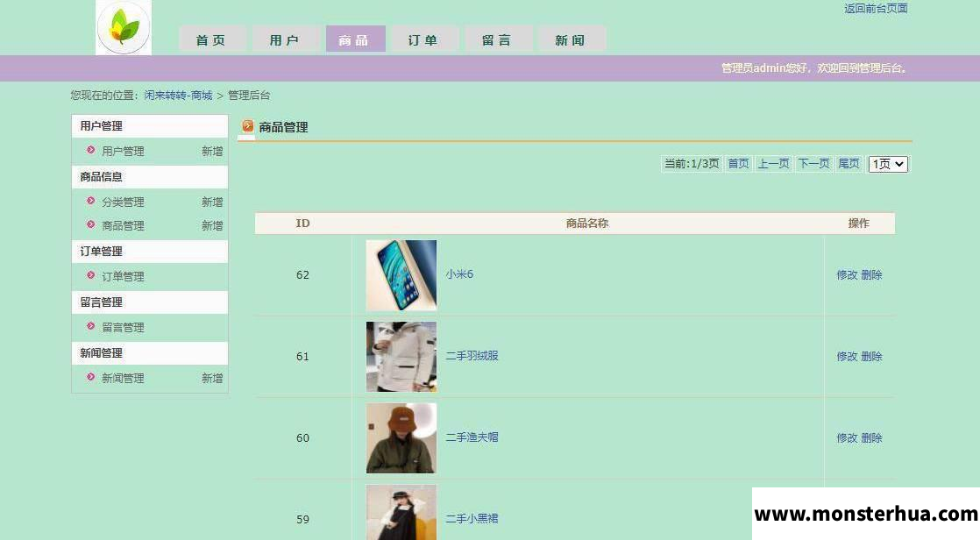Click the orange arrow icon beside 商品管理 heading
Screen dimensions: 980x540
[x=248, y=126]
